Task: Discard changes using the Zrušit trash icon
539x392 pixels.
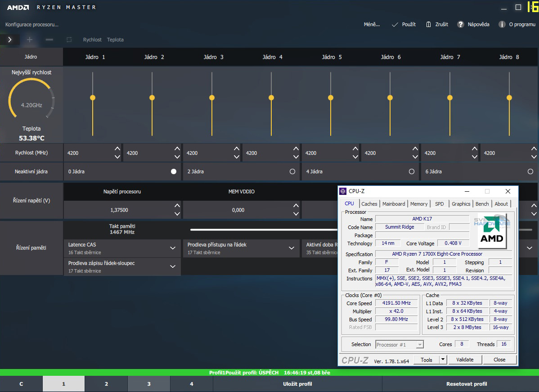Action: [x=428, y=24]
